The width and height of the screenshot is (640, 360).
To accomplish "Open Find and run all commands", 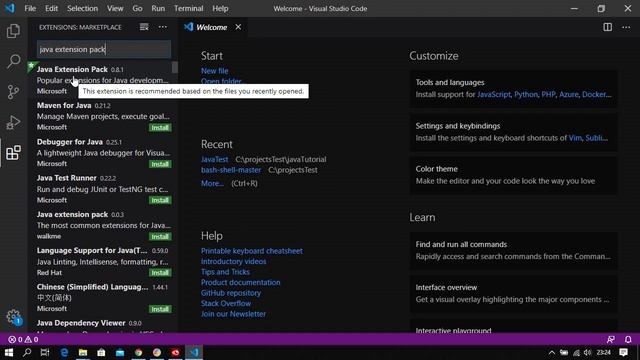I will click(x=513, y=250).
